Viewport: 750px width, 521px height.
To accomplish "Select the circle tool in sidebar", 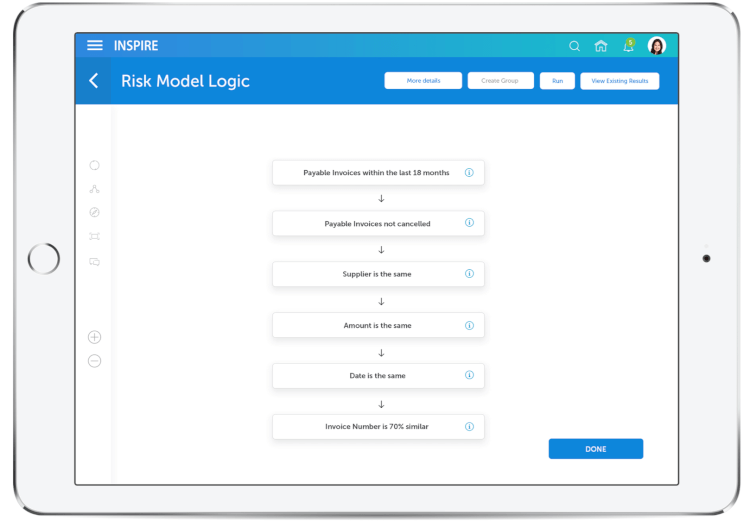I will tap(95, 165).
